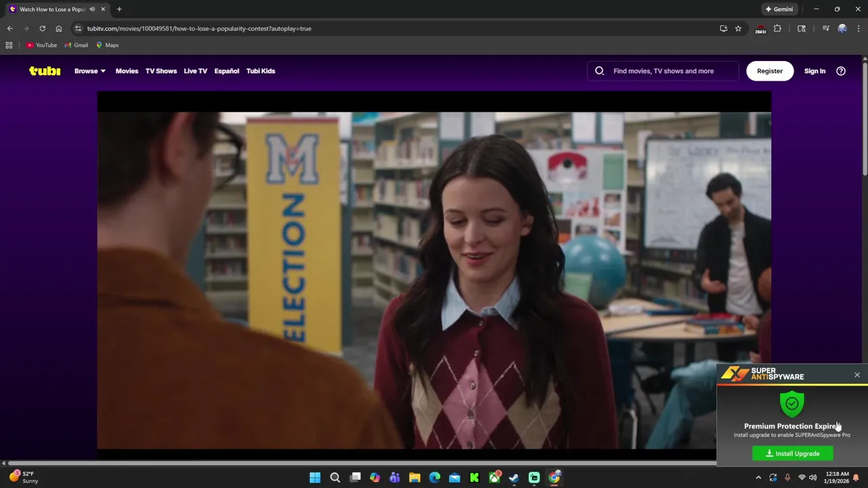Mute the tab via speaker icon

pos(92,9)
